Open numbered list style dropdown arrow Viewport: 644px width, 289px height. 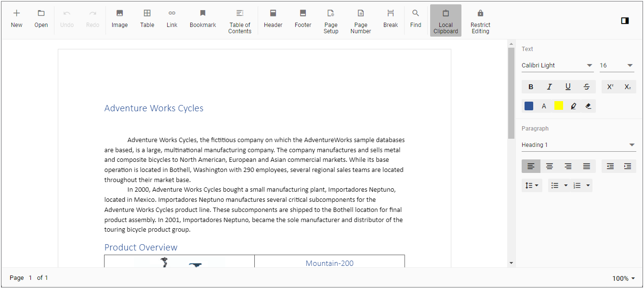[588, 185]
